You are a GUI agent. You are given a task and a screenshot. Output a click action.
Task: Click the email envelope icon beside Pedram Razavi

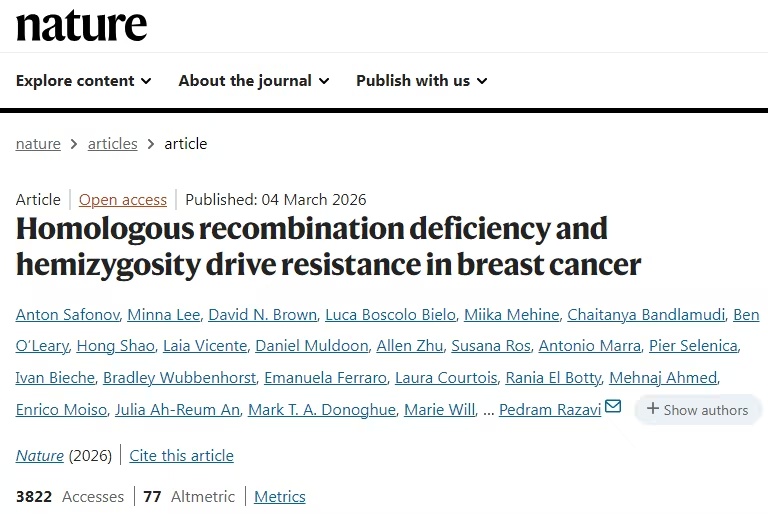click(613, 407)
